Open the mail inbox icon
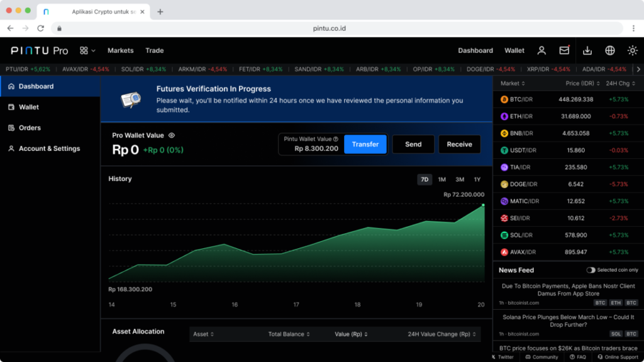Screen dimensions: 644x362 point(564,50)
